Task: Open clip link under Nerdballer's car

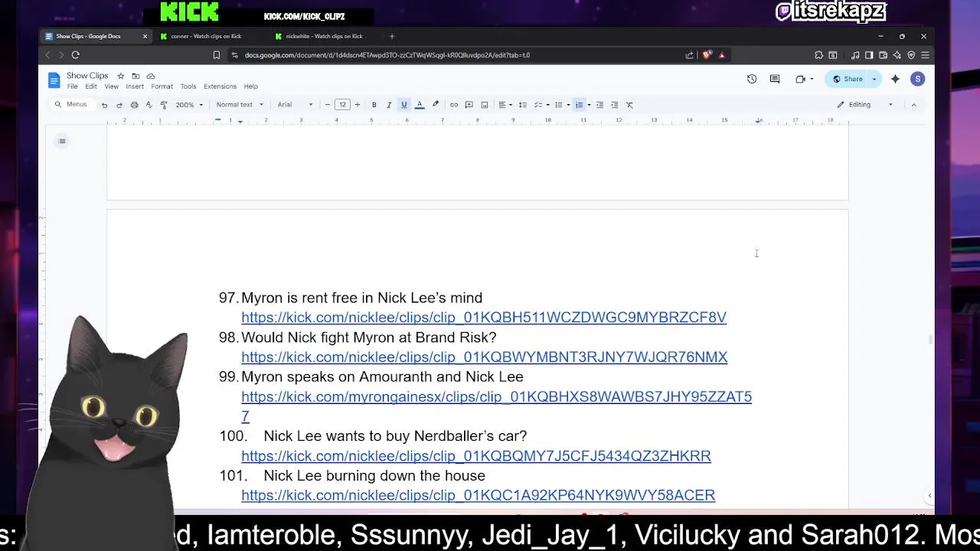Action: point(476,456)
